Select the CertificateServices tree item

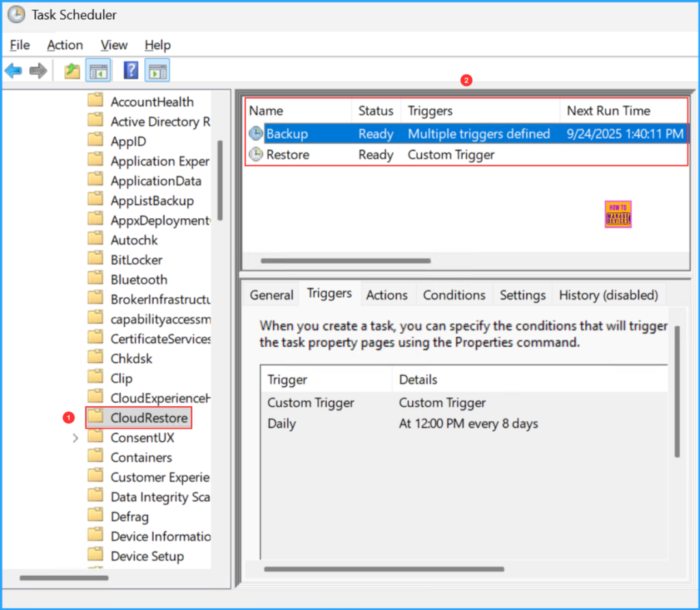160,339
